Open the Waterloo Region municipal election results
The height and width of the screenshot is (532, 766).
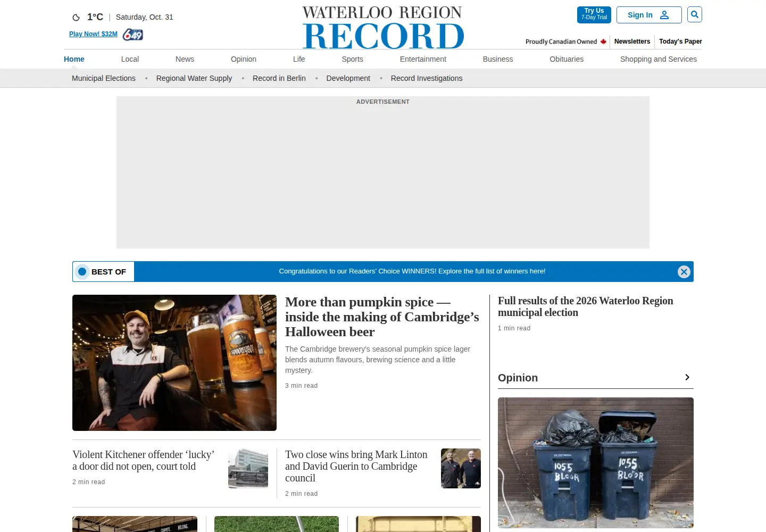(586, 306)
